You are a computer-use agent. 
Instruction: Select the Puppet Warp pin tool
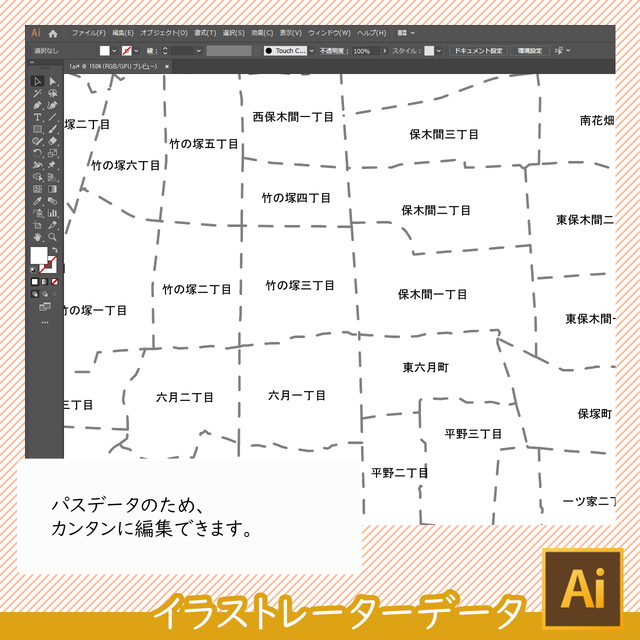pos(53,165)
